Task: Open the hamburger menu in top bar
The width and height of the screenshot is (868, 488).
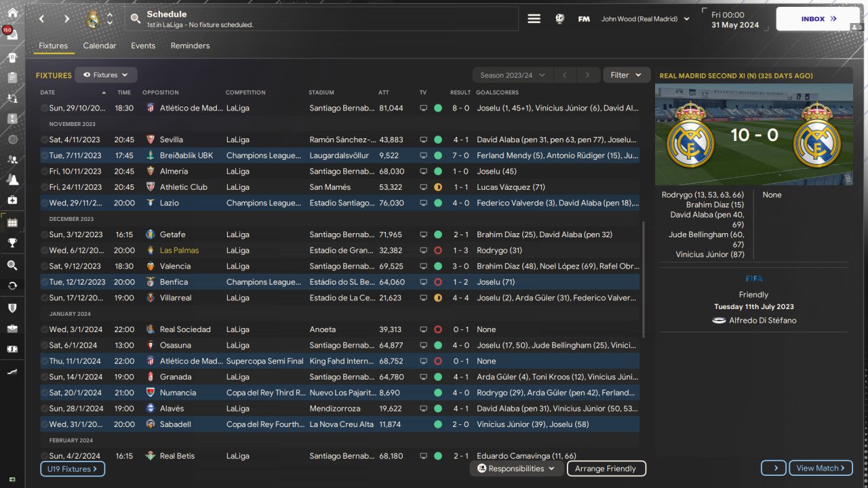Action: click(534, 19)
